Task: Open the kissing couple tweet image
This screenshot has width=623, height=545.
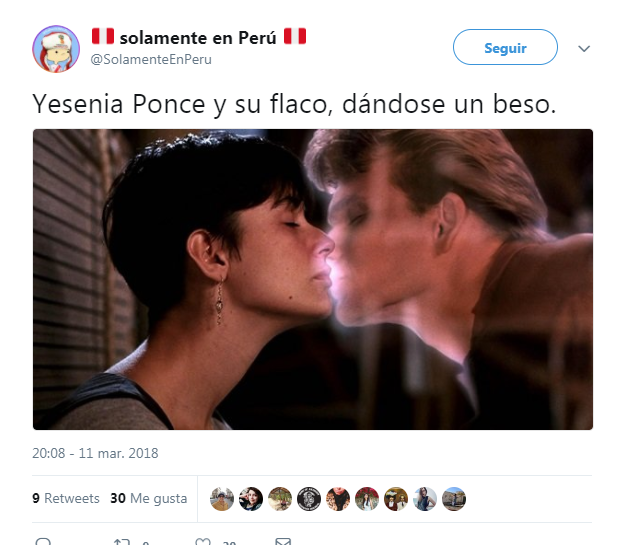Action: (313, 279)
